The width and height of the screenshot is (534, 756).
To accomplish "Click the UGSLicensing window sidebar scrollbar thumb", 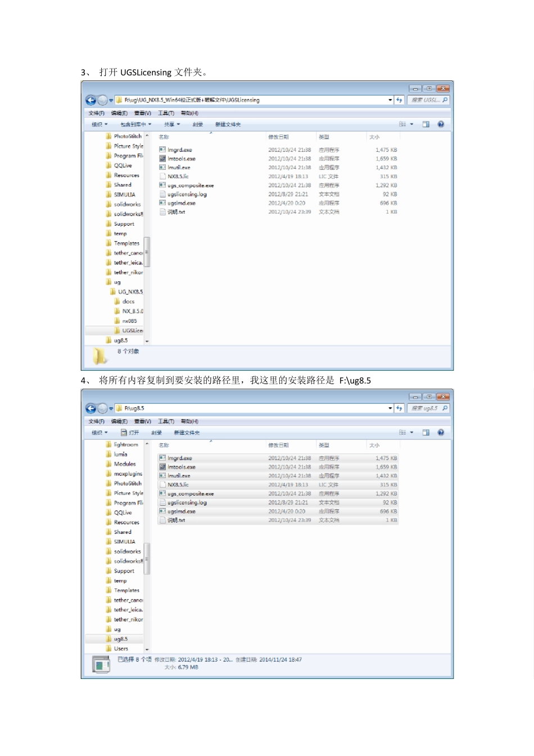I will point(147,251).
